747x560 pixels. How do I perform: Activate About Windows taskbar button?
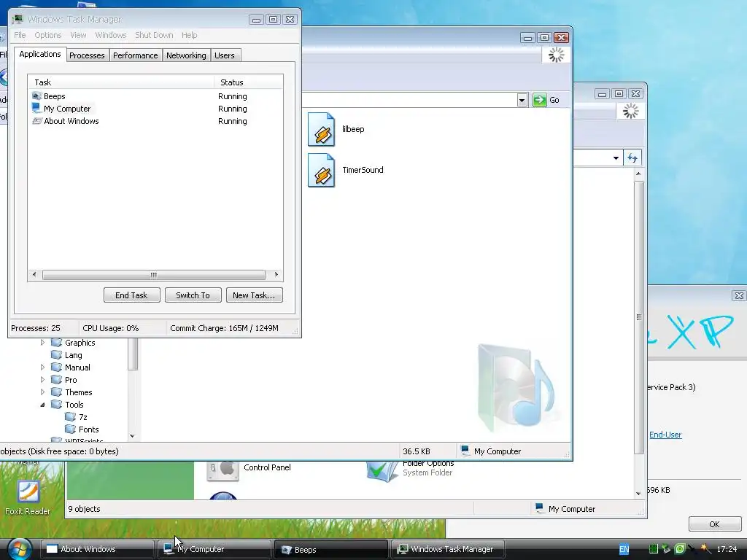pyautogui.click(x=97, y=549)
